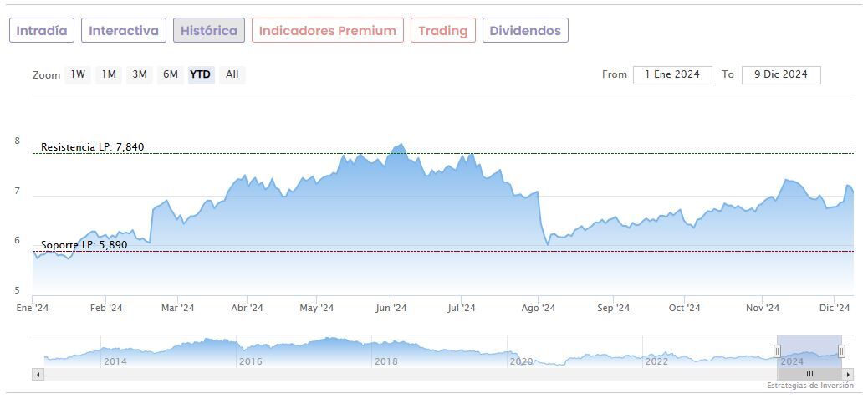The width and height of the screenshot is (868, 399).
Task: Click the scrollbar left arrow
Action: pyautogui.click(x=38, y=374)
